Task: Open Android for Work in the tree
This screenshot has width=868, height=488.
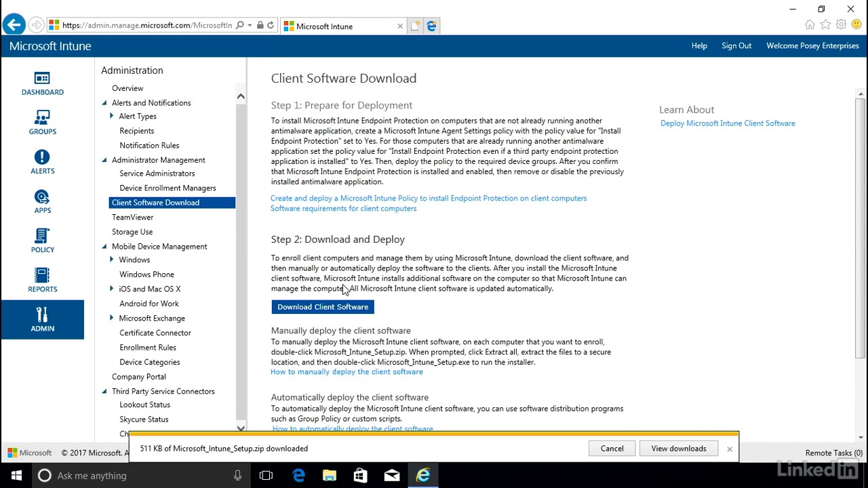Action: click(149, 304)
